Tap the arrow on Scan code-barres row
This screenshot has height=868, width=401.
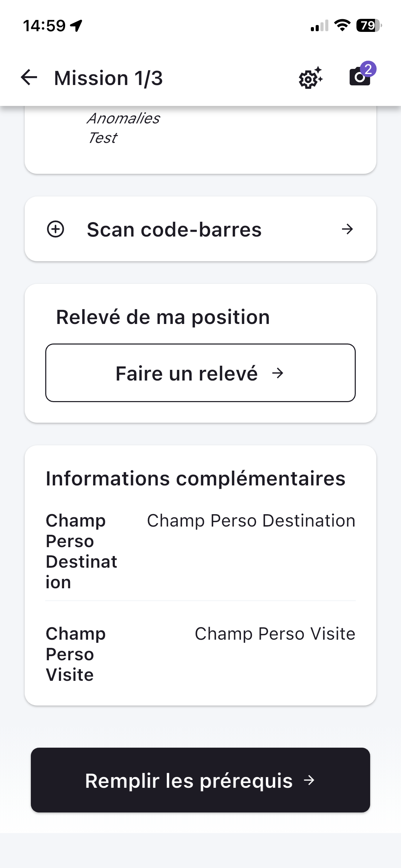coord(347,229)
